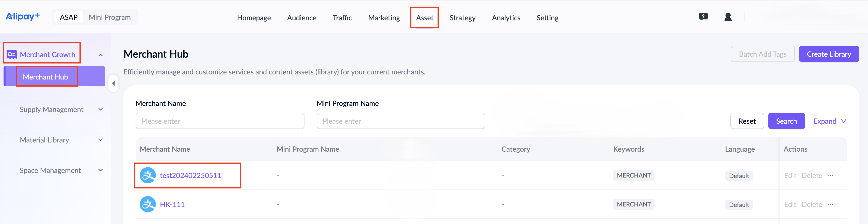Open more actions for test202402250511 row
Screen dimensions: 868x224
pos(830,175)
